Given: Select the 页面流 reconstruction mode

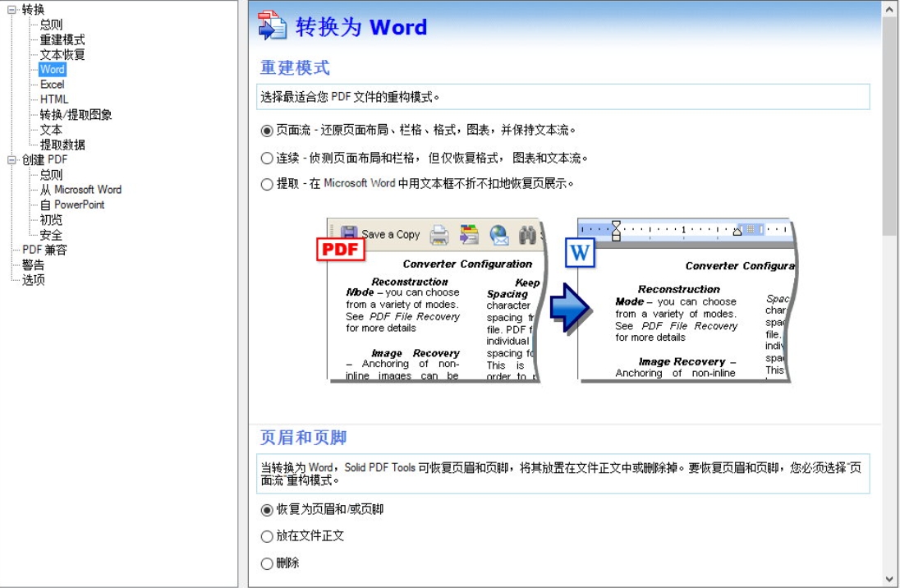Looking at the screenshot, I should (266, 130).
